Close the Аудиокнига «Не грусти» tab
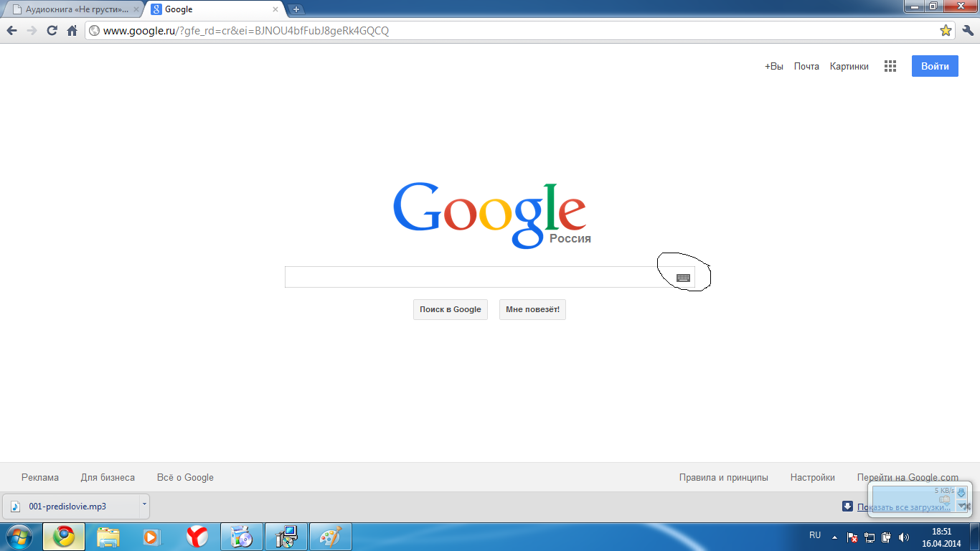This screenshot has height=551, width=980. click(x=135, y=10)
